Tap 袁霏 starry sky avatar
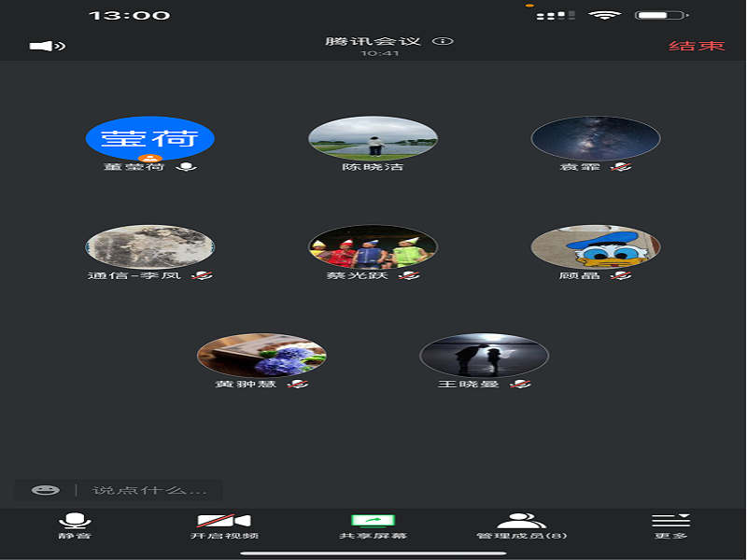 pos(596,138)
